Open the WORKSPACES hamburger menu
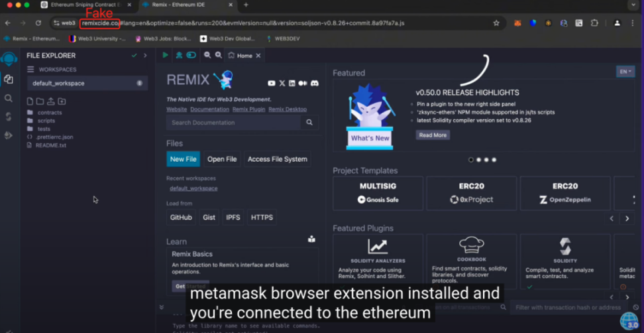644x333 pixels. click(x=30, y=70)
